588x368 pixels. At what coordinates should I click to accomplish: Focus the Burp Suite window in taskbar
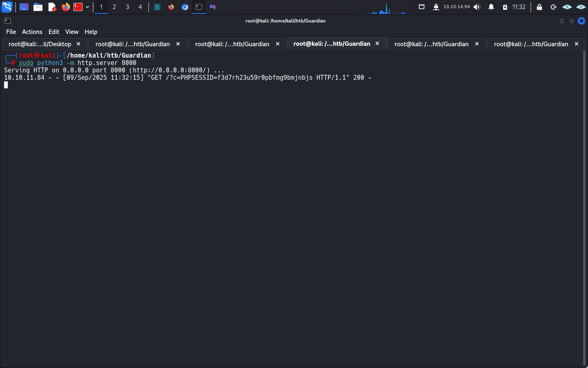(x=157, y=7)
